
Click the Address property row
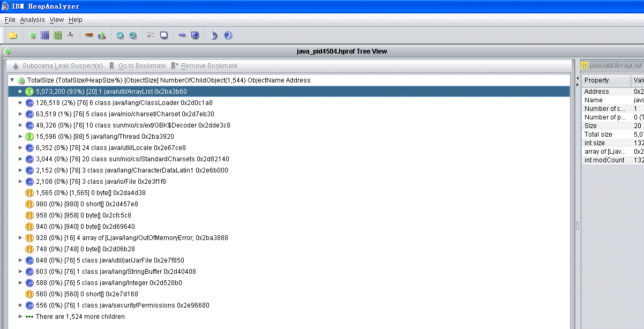point(612,92)
